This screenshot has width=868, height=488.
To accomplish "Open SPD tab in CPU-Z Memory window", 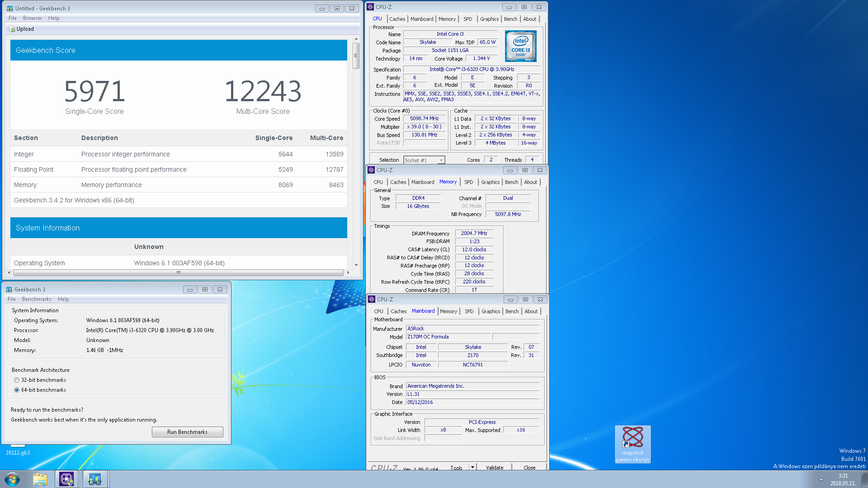I will 469,182.
